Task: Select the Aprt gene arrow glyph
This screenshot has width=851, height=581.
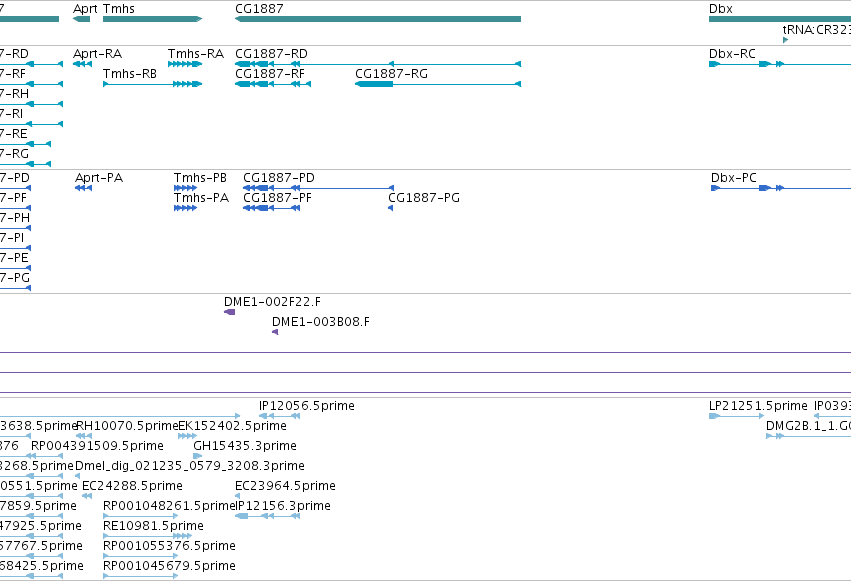Action: (81, 19)
